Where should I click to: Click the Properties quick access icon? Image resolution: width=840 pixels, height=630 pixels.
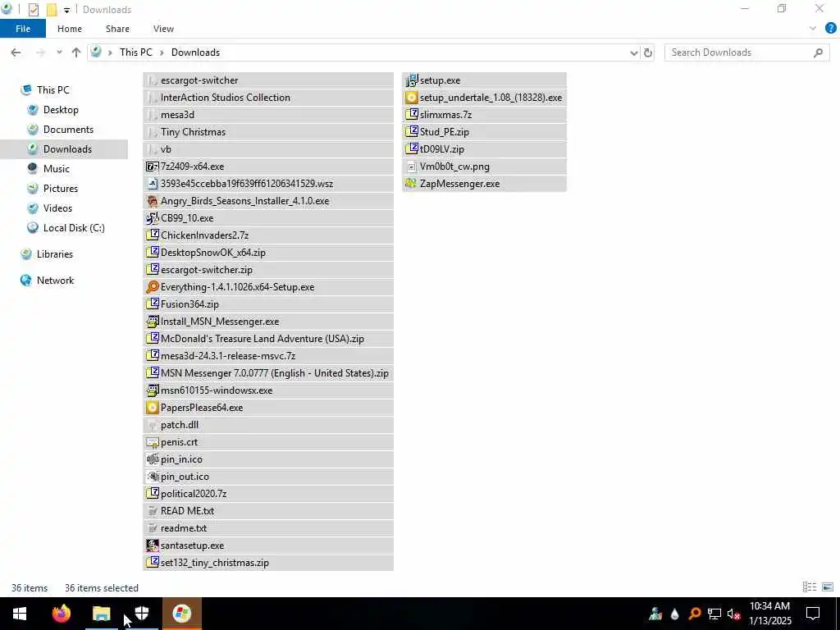coord(33,10)
